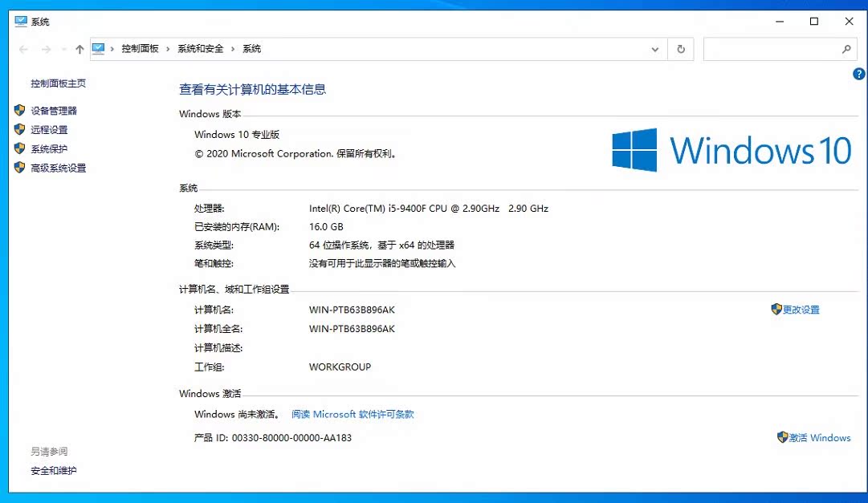Go up one level with up arrow
Screen dimensions: 868x503
tap(79, 49)
